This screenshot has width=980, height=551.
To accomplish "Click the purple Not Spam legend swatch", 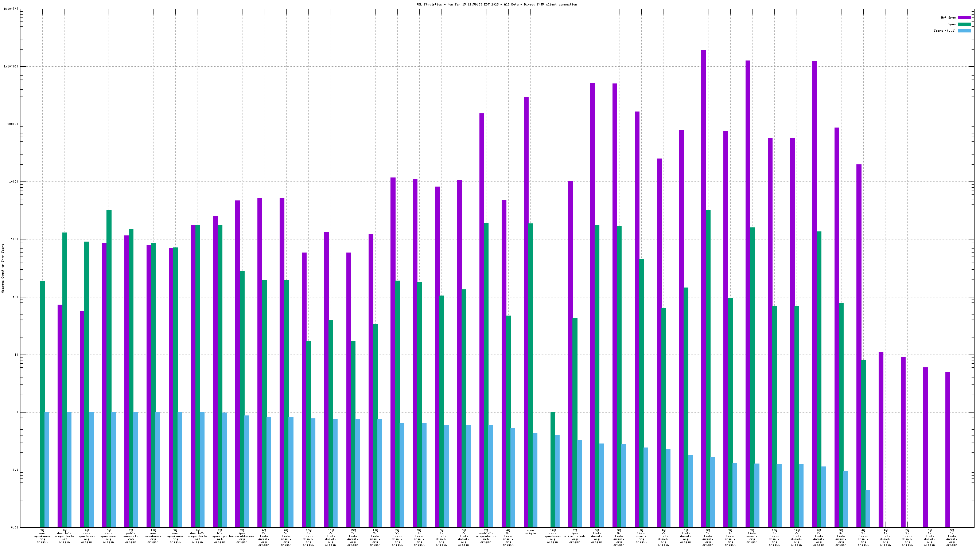I will [964, 17].
